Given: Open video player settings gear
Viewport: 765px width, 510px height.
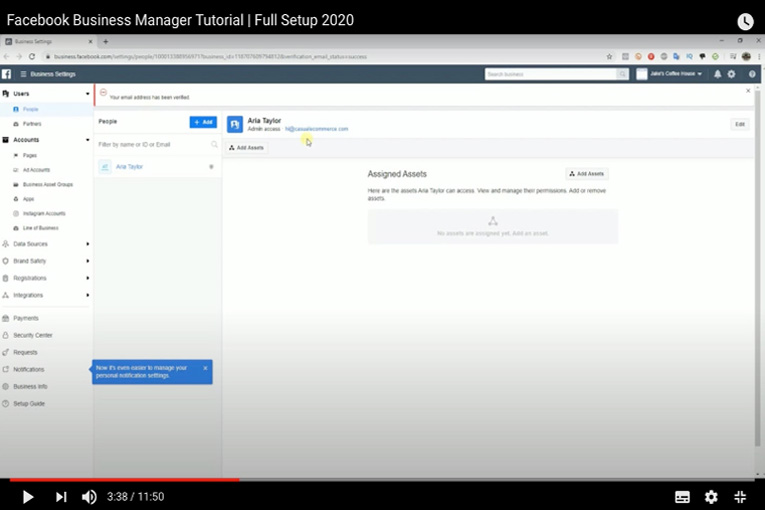Looking at the screenshot, I should 711,497.
